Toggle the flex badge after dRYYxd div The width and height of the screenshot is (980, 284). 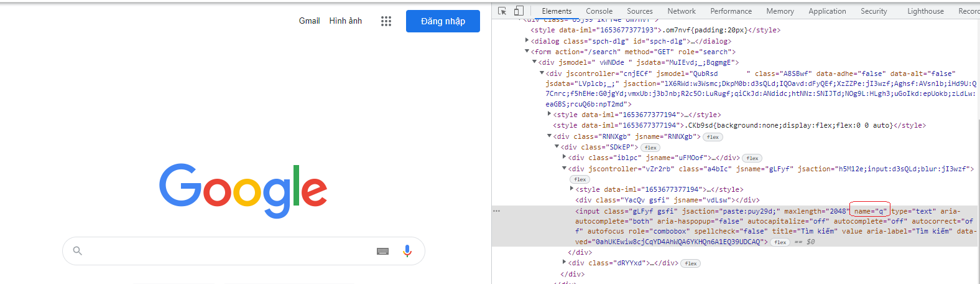pos(691,263)
